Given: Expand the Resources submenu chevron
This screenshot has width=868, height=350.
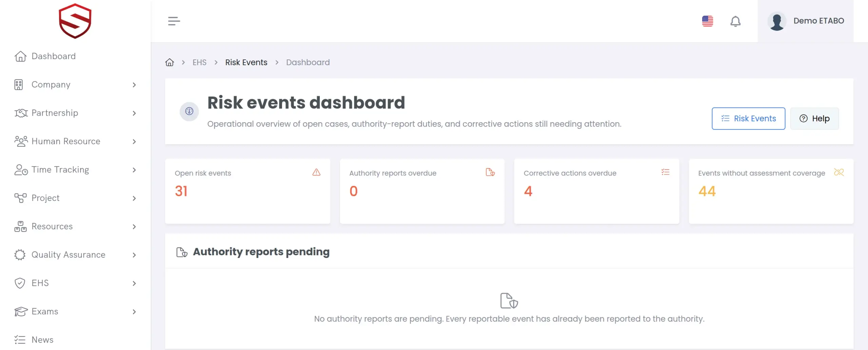Looking at the screenshot, I should pos(134,227).
